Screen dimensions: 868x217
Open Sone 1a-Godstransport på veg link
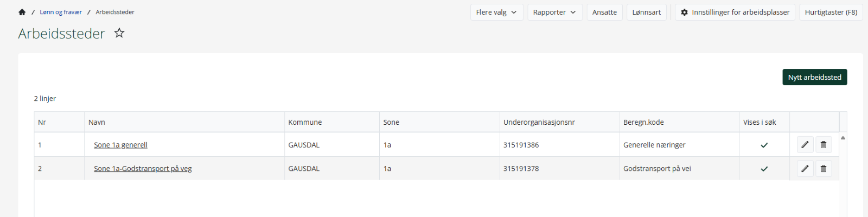point(143,169)
